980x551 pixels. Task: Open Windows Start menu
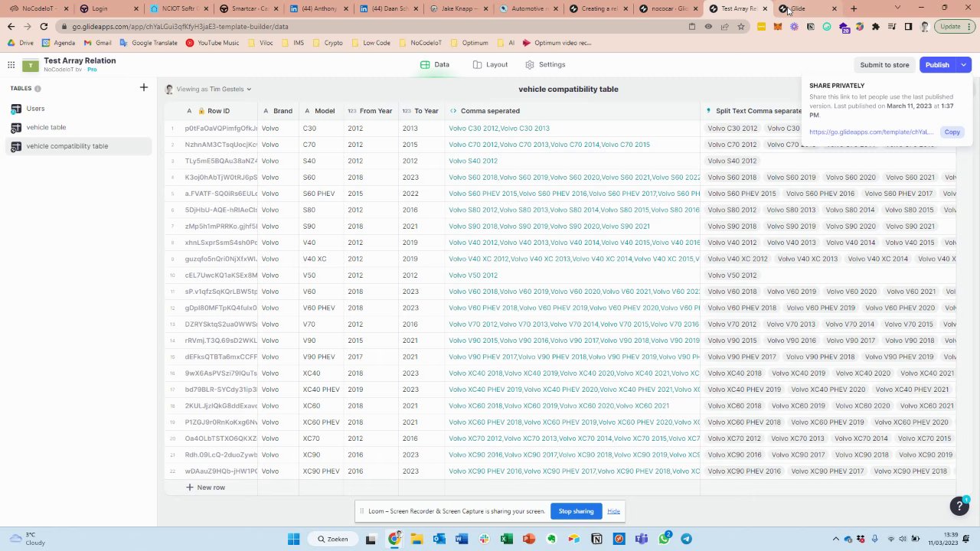pyautogui.click(x=293, y=539)
